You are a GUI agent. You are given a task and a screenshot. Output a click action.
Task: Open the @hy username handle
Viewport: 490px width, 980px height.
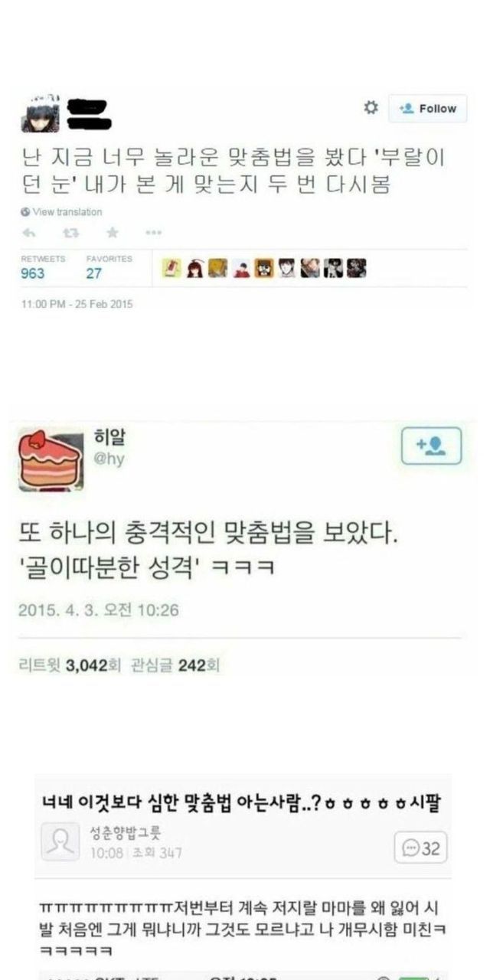click(109, 459)
